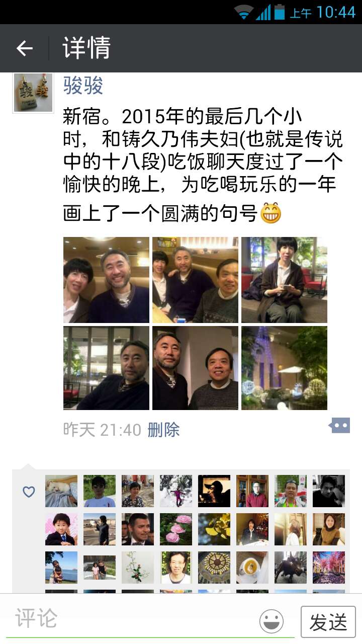
Task: Open photo of woman seated
Action: [284, 280]
